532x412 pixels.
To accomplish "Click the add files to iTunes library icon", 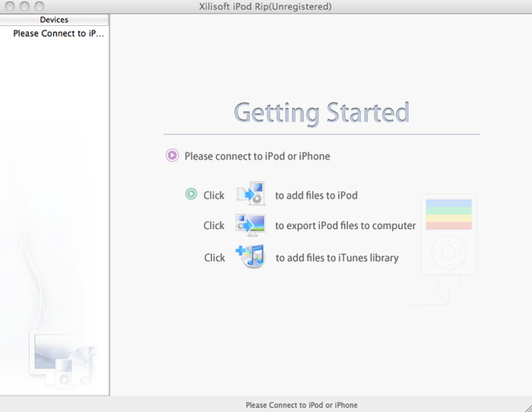I will point(250,256).
